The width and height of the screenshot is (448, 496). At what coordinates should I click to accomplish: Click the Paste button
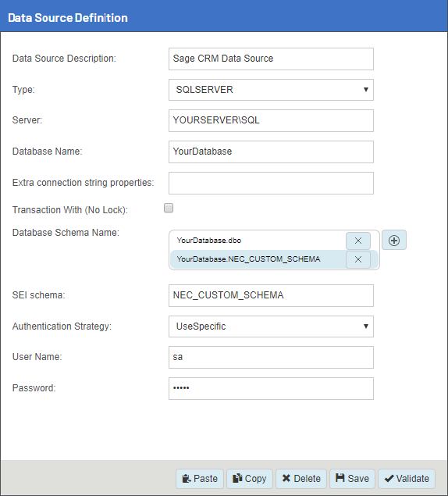pos(200,479)
